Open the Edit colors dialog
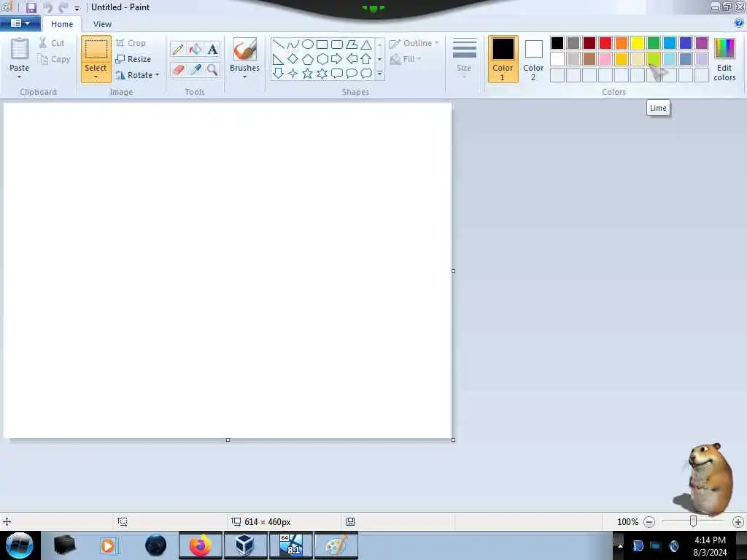Viewport: 747px width, 560px height. click(x=724, y=59)
